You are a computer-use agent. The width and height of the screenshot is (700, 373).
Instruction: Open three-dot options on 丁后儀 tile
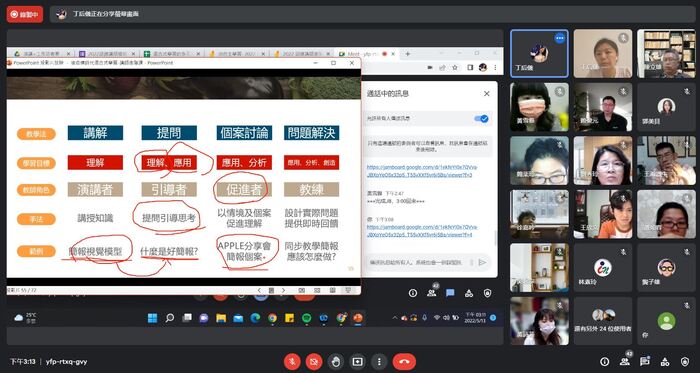pos(559,38)
